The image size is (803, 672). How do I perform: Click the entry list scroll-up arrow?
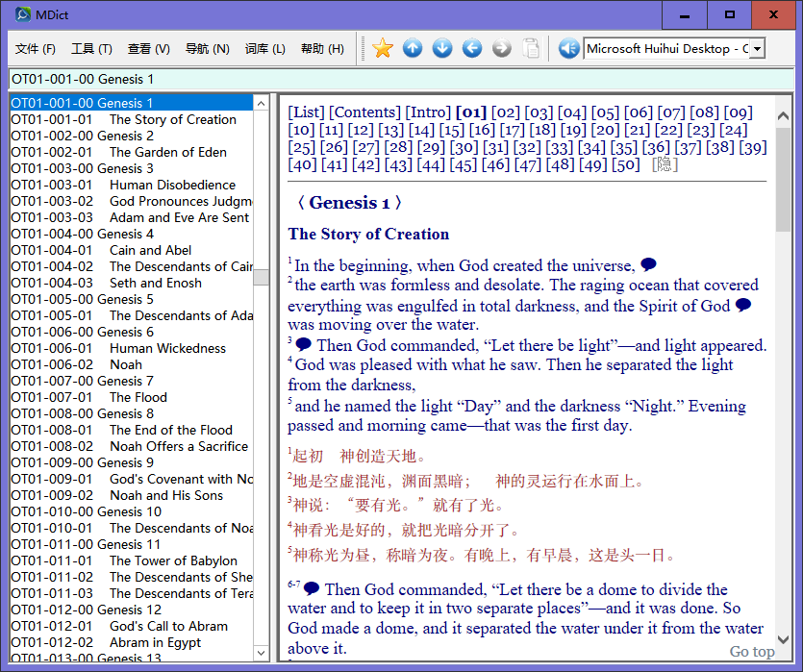pyautogui.click(x=262, y=104)
